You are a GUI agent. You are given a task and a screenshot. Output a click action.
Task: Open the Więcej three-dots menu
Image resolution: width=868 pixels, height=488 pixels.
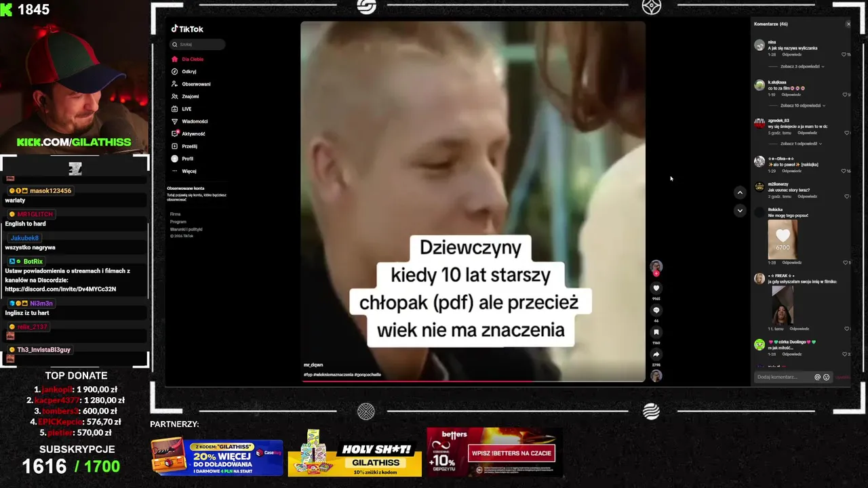point(175,171)
